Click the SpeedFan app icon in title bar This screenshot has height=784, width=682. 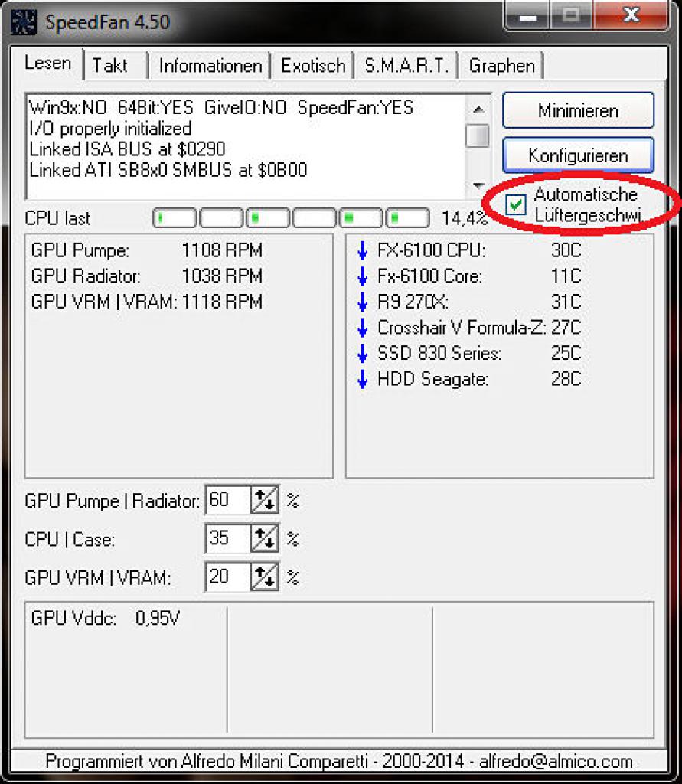(24, 22)
